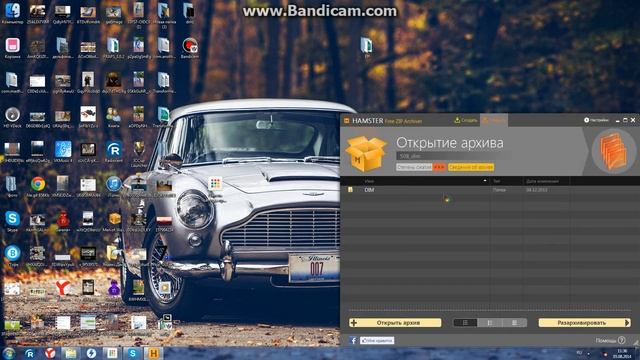
Task: Click the orange files stack icon
Action: click(614, 151)
